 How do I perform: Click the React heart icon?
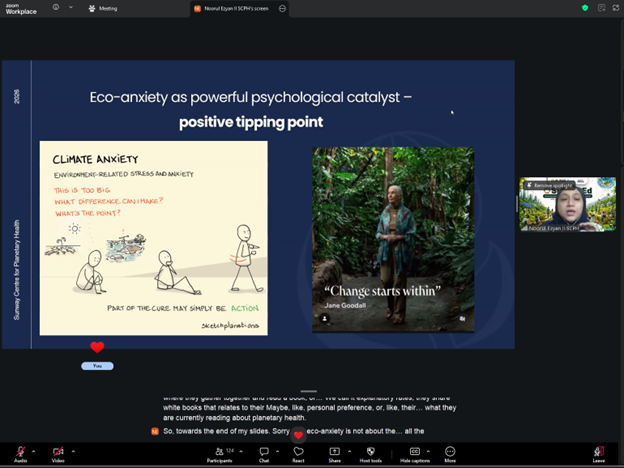point(298,452)
